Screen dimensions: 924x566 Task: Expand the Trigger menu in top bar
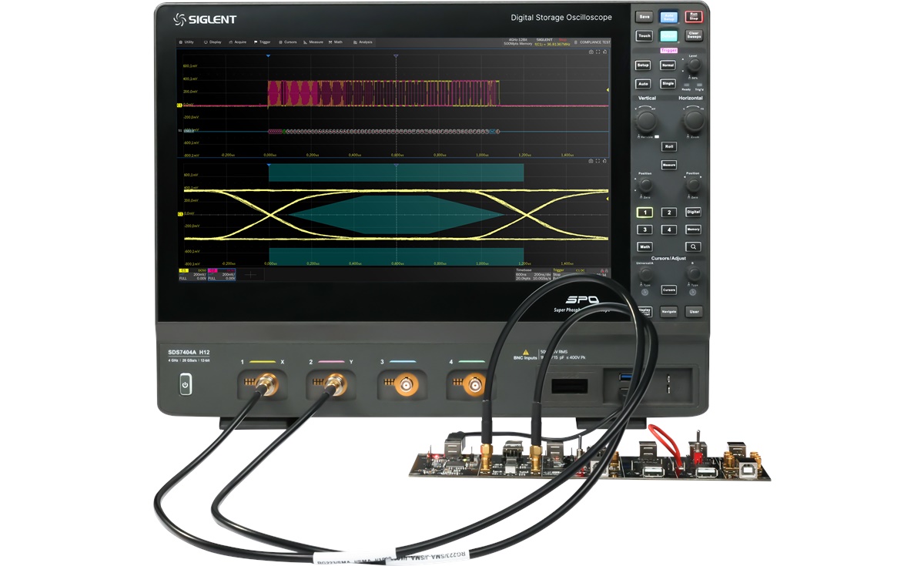click(x=263, y=42)
